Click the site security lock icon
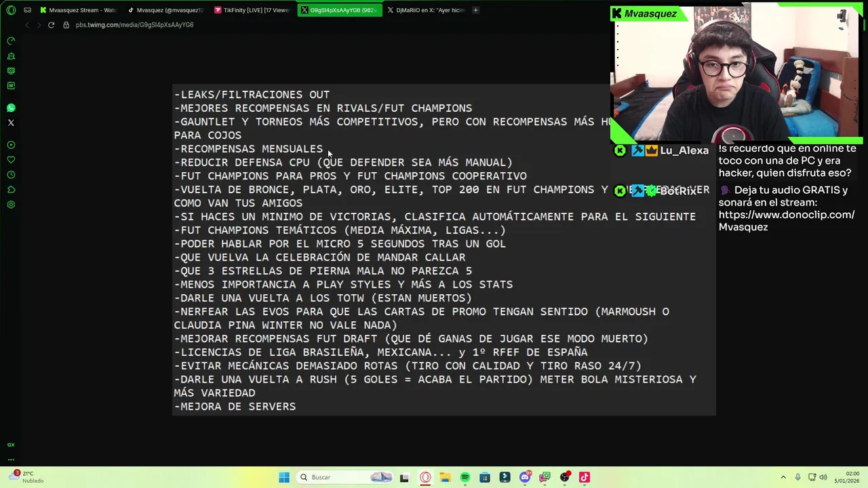 [66, 25]
